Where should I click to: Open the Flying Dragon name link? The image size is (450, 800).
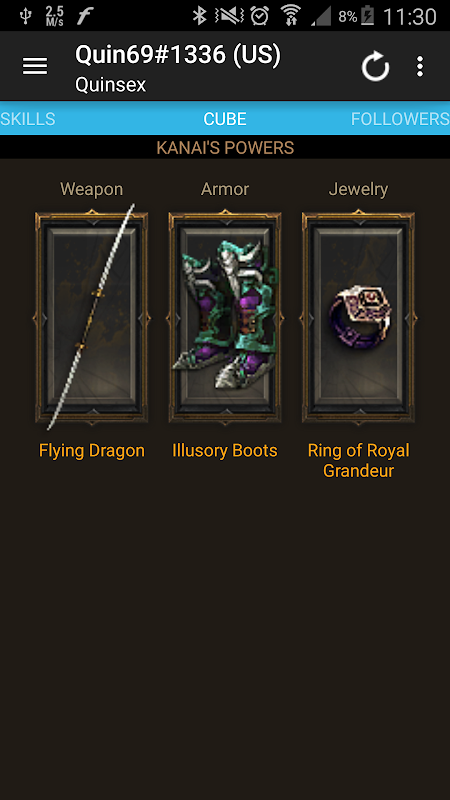click(x=92, y=451)
